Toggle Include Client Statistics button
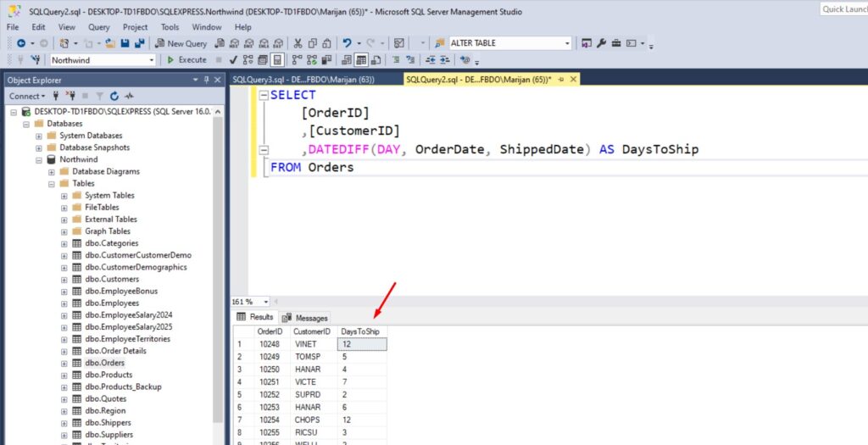 tap(326, 60)
